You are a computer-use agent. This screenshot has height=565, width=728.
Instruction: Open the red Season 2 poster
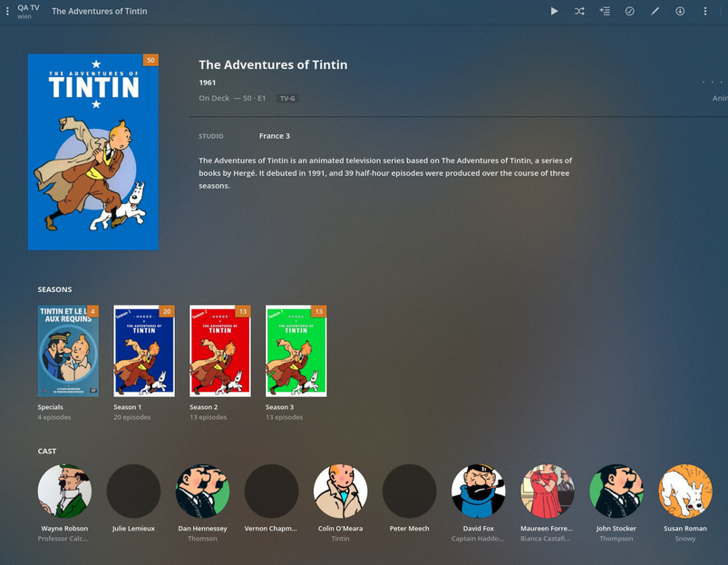tap(220, 350)
